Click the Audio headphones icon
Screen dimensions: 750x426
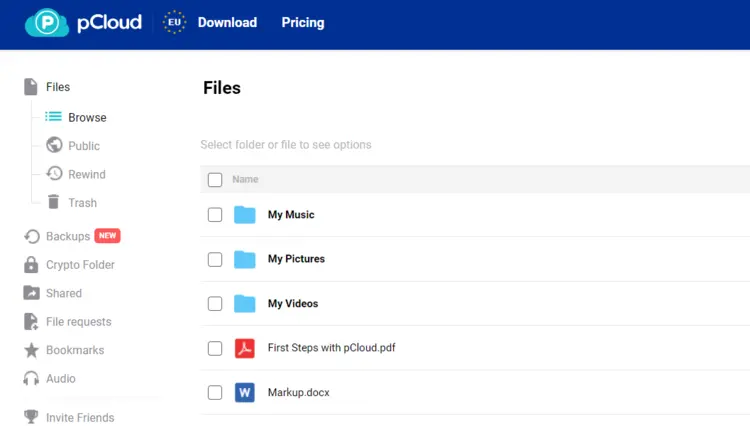[31, 378]
